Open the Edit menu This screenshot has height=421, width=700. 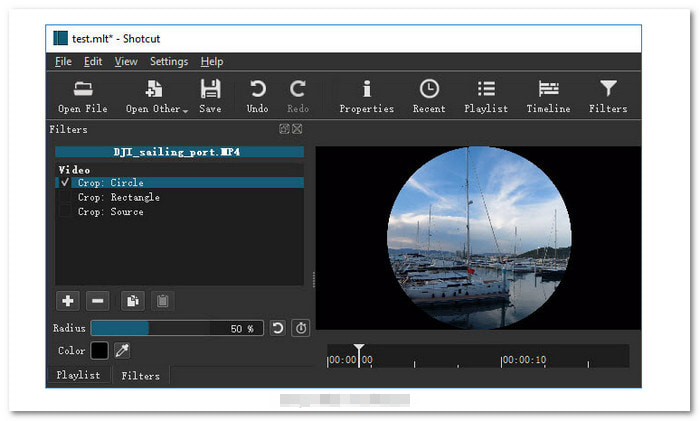point(93,62)
